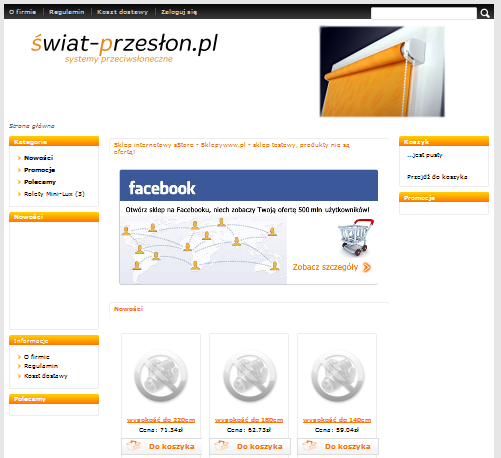Click placeholder camera image for wysokość do 220cm

coord(161,375)
